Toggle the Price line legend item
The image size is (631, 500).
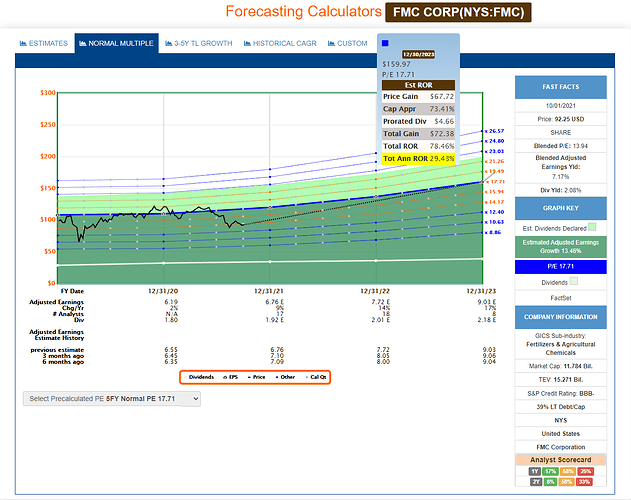coord(256,377)
